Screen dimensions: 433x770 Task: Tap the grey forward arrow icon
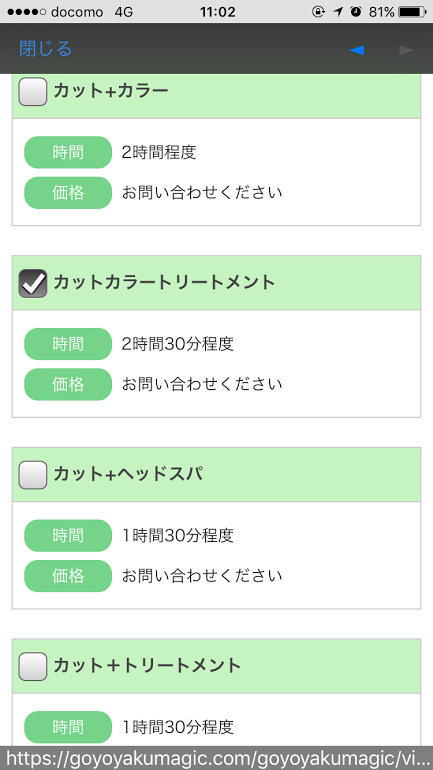tap(406, 50)
